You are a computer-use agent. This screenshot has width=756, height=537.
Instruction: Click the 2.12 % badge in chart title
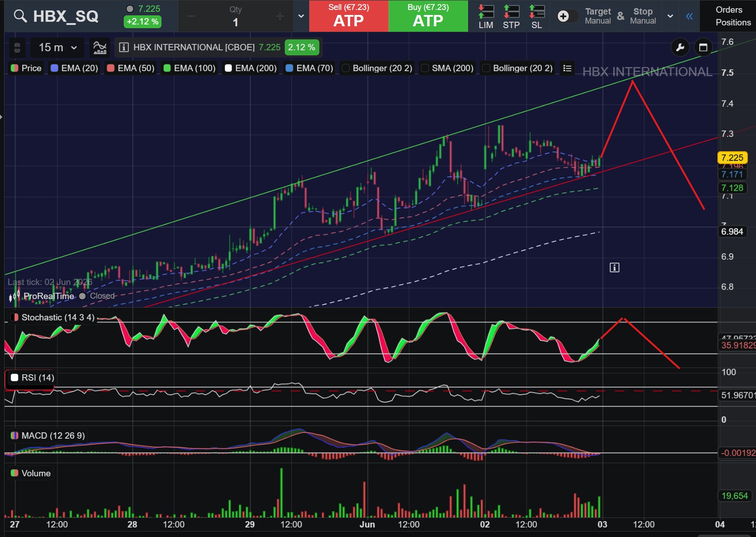[302, 47]
